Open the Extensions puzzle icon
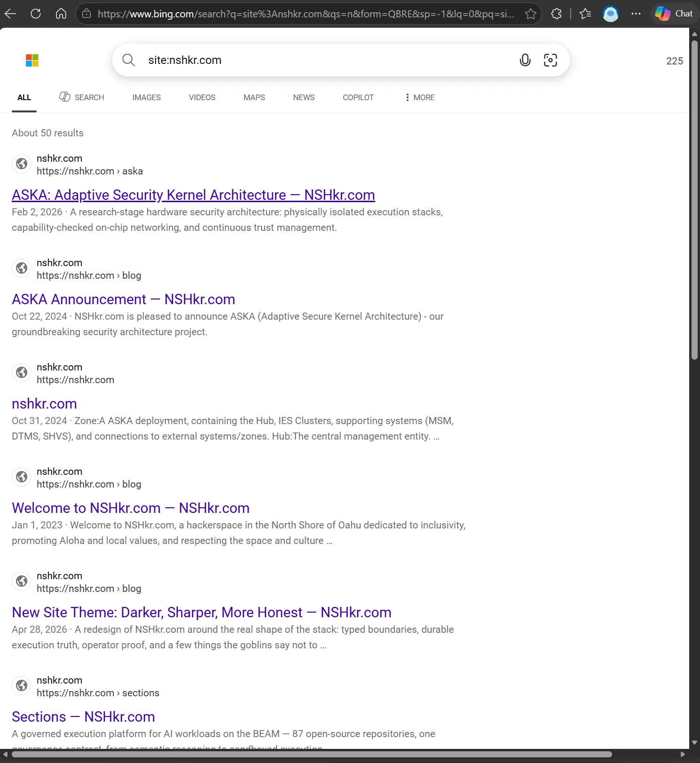The width and height of the screenshot is (700, 763). [557, 14]
